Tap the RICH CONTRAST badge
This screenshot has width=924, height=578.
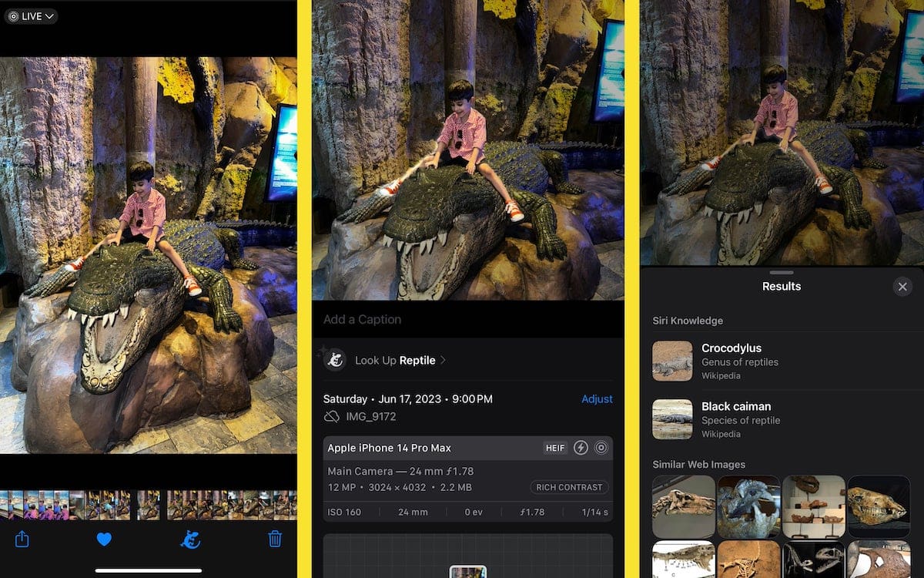tap(570, 487)
